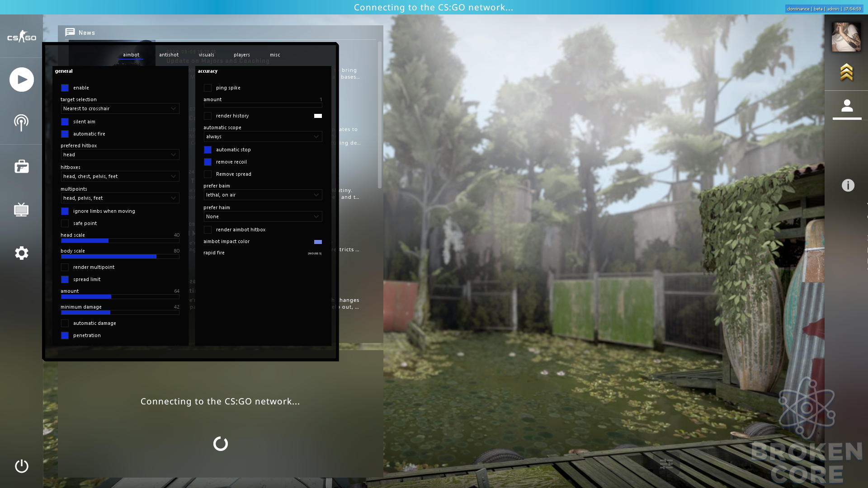Toggle automatic fire checkbox
The height and width of the screenshot is (488, 868).
65,134
